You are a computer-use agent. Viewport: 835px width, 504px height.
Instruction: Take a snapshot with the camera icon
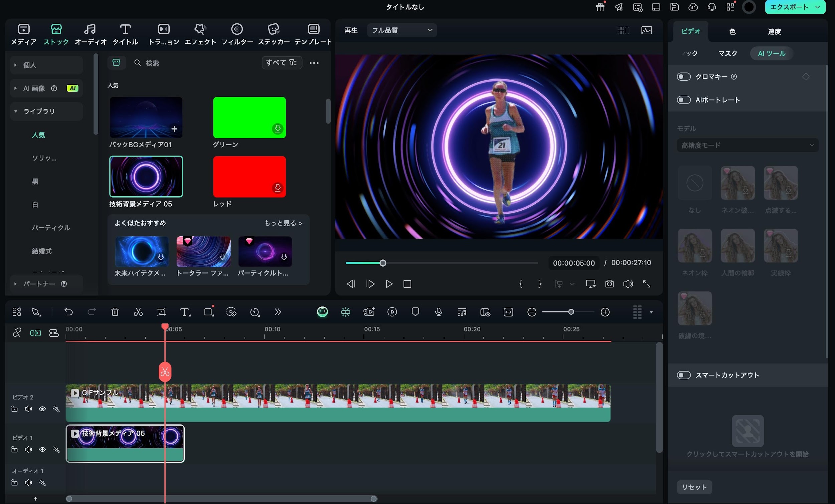pyautogui.click(x=609, y=284)
